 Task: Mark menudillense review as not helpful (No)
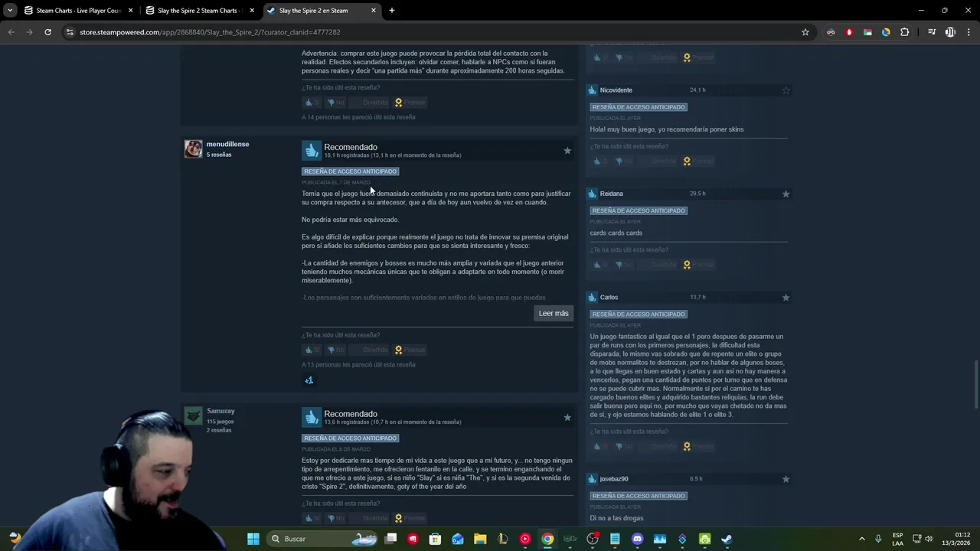click(336, 350)
